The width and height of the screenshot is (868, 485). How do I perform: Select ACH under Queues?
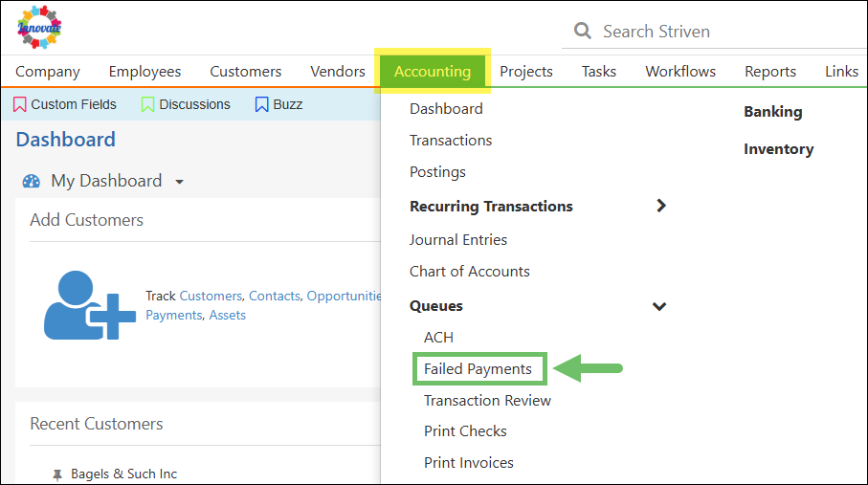tap(438, 337)
